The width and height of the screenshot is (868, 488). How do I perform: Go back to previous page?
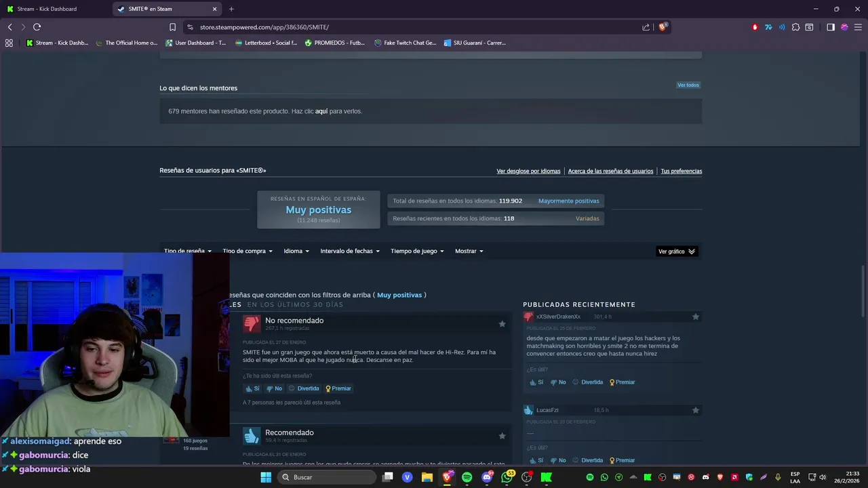click(9, 27)
